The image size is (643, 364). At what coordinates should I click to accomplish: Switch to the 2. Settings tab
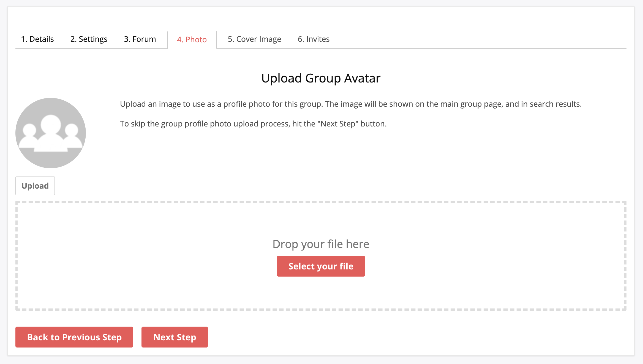click(89, 39)
